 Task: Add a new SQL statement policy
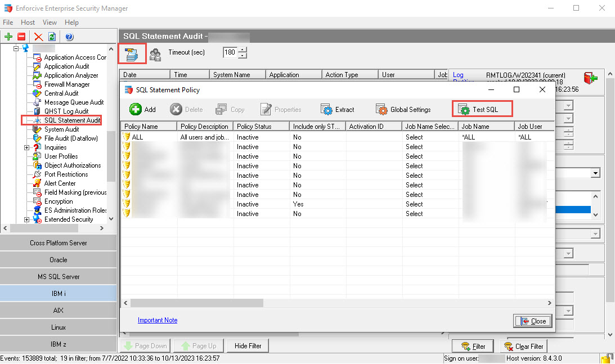click(142, 109)
